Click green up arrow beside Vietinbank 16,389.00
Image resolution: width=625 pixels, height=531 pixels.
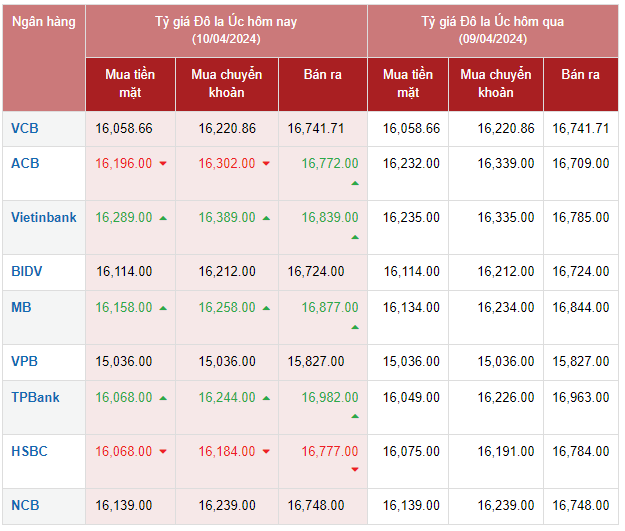(266, 218)
